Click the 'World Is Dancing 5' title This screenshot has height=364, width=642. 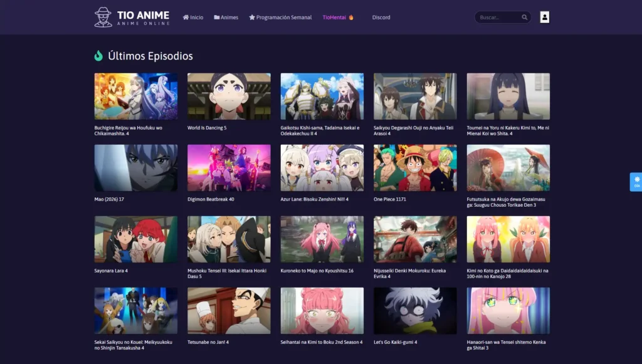pyautogui.click(x=207, y=128)
